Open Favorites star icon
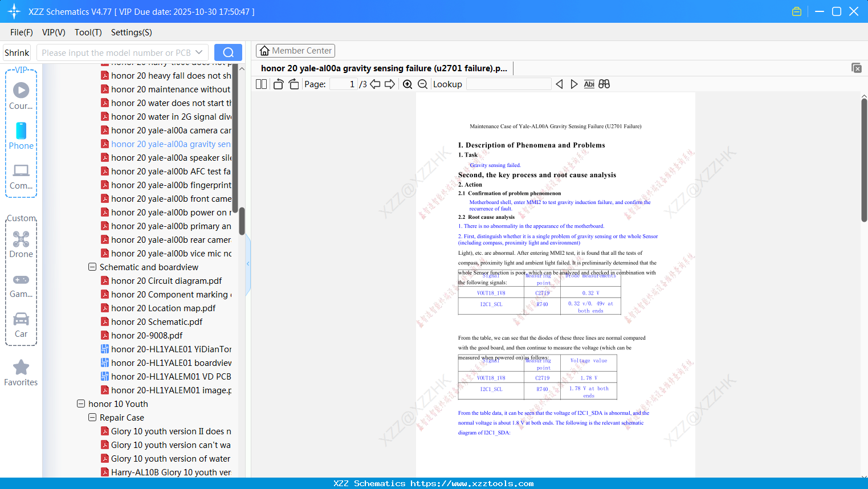This screenshot has width=868, height=489. click(21, 367)
